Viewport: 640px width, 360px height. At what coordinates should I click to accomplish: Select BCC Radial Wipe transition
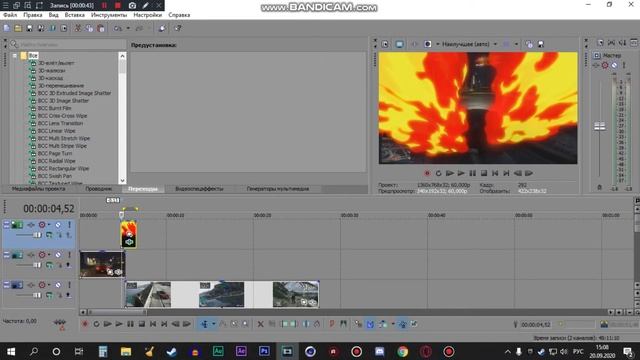(56, 161)
